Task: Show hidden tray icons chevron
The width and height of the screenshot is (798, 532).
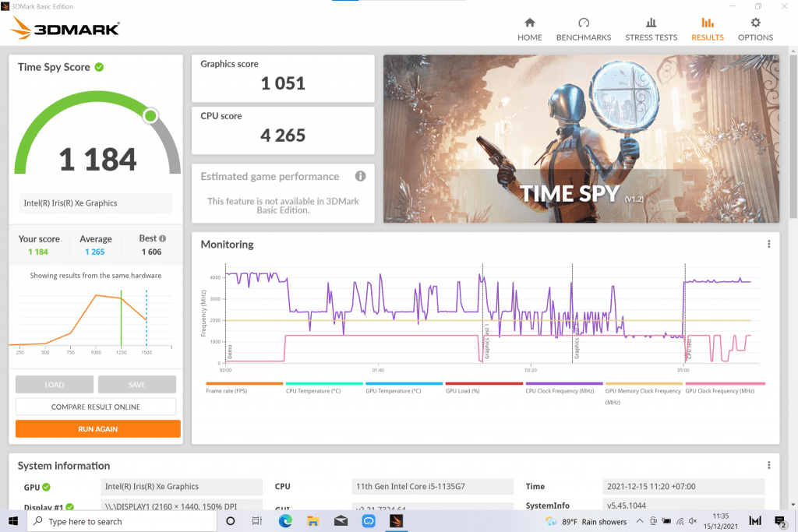Action: [x=640, y=521]
